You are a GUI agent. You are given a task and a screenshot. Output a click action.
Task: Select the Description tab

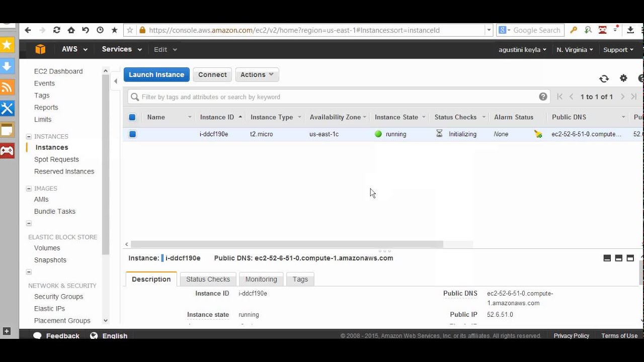pos(151,279)
